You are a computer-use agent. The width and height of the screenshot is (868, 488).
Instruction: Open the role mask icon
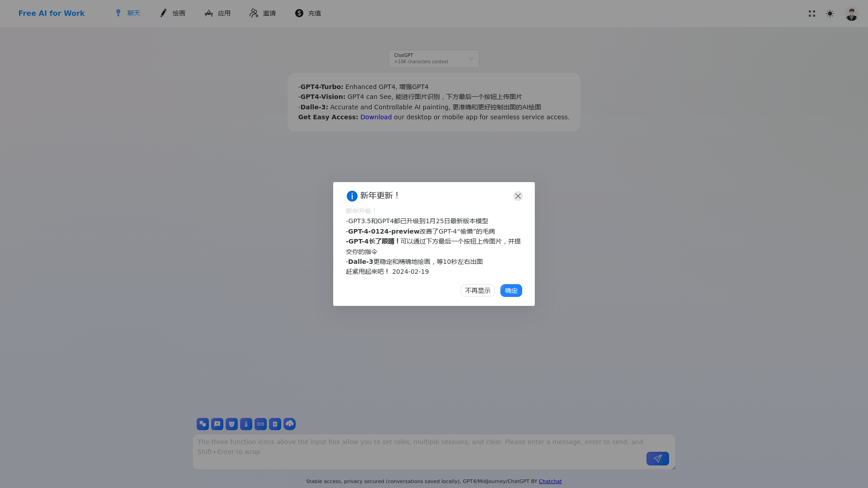pyautogui.click(x=231, y=424)
